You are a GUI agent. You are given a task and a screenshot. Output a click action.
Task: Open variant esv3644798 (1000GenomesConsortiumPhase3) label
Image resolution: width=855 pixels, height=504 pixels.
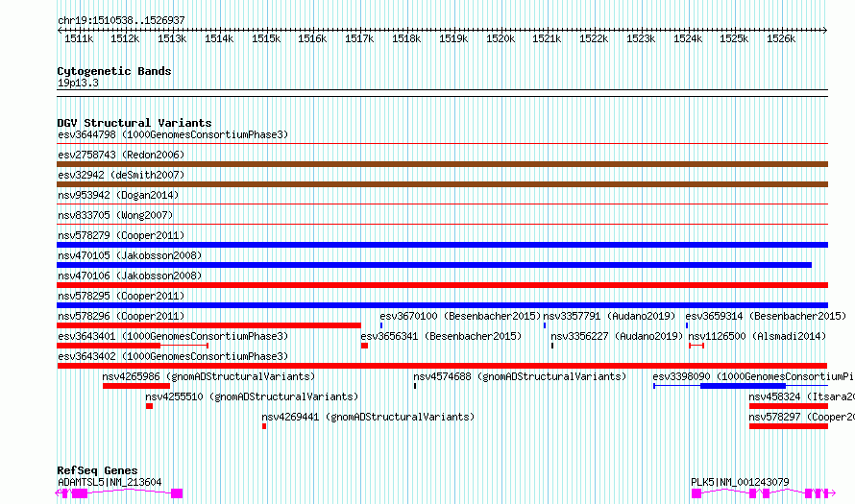(173, 134)
